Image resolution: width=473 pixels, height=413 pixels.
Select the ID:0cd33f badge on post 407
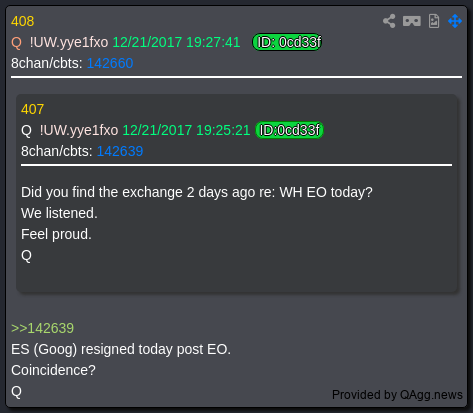point(289,130)
